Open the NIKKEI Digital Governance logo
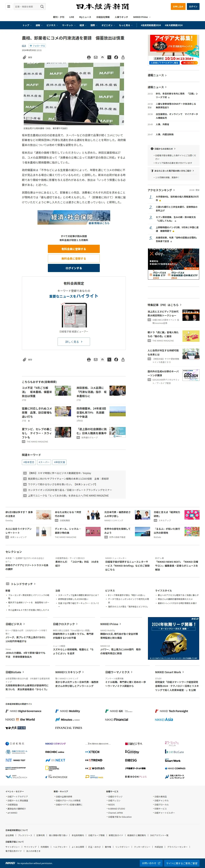 [23, 711]
